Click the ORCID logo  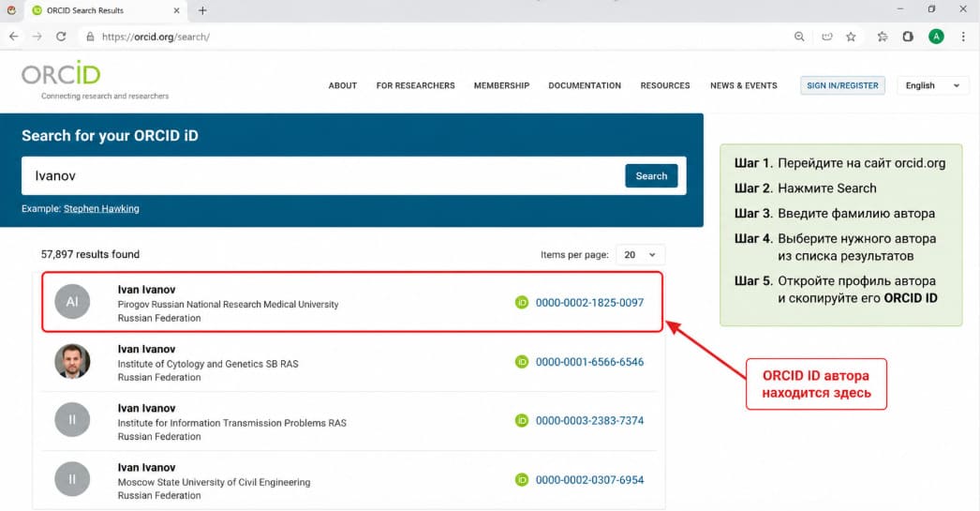[x=61, y=74]
